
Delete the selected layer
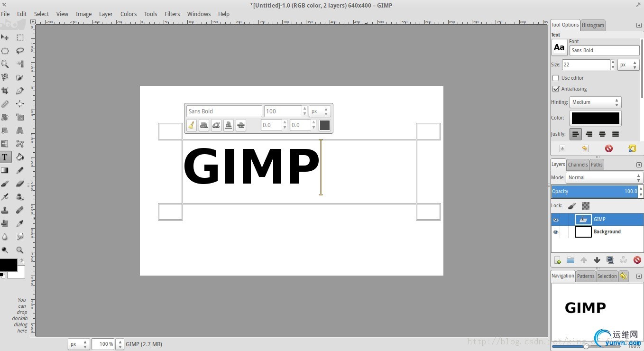pos(637,260)
